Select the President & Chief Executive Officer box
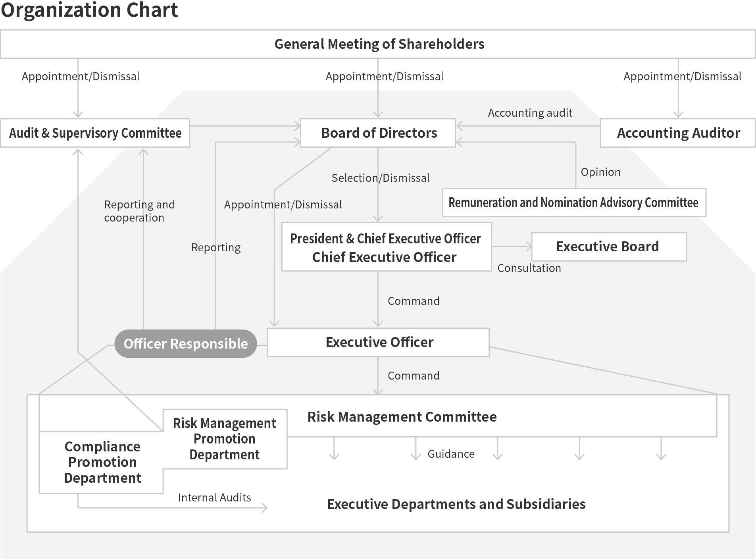This screenshot has width=756, height=559. [387, 247]
